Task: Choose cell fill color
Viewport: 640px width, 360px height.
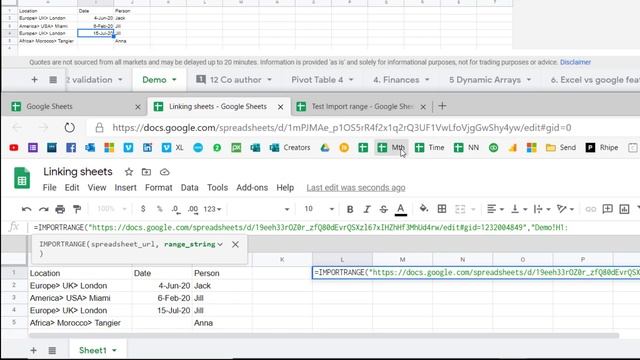Action: tap(424, 209)
